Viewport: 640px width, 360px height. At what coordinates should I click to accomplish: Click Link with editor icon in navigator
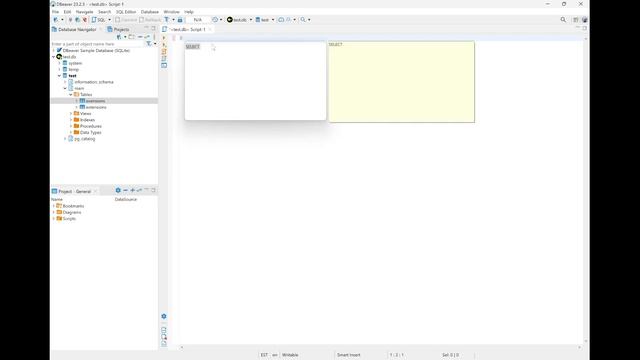pyautogui.click(x=147, y=37)
